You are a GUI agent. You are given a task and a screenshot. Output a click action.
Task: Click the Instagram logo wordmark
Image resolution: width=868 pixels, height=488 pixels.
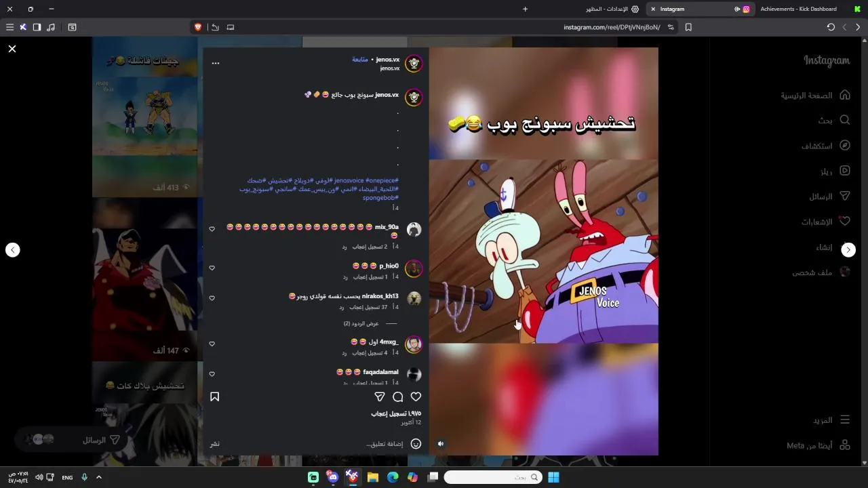pos(827,60)
